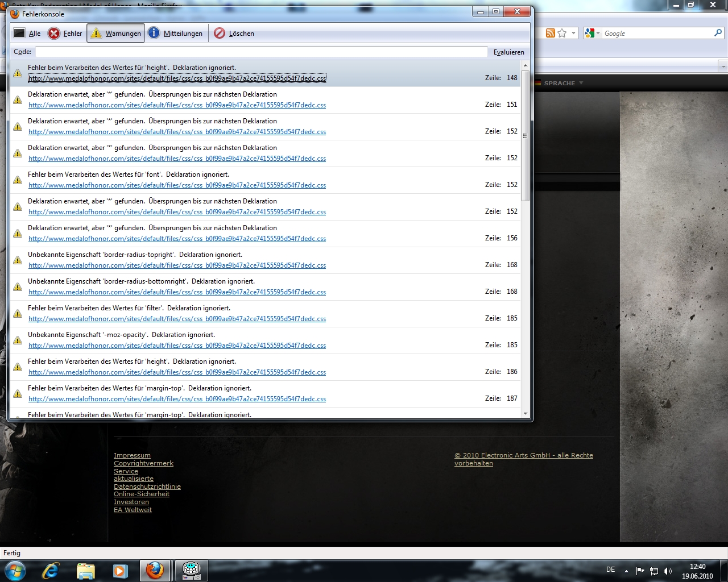
Task: Open CSS link for '-moz-opacity' warning
Action: point(177,346)
